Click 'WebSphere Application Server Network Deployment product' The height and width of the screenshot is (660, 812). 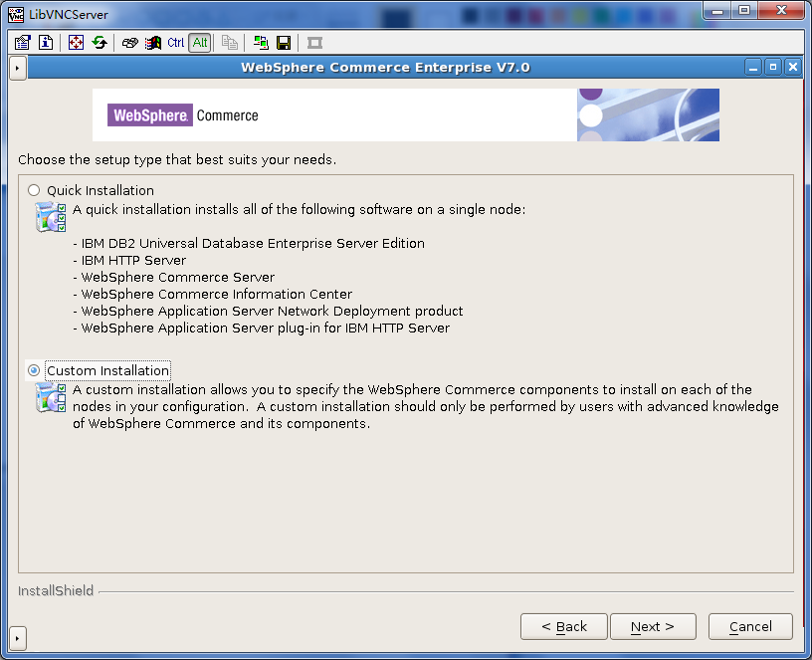click(x=272, y=312)
